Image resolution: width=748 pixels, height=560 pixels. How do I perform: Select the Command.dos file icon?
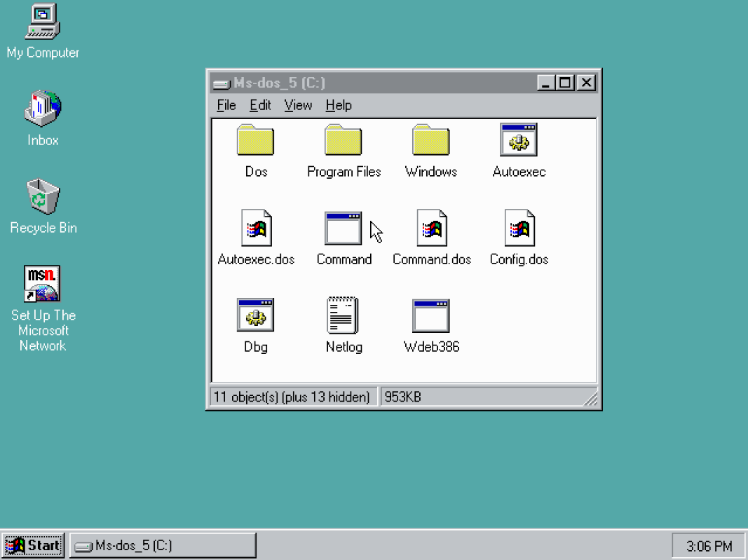432,228
